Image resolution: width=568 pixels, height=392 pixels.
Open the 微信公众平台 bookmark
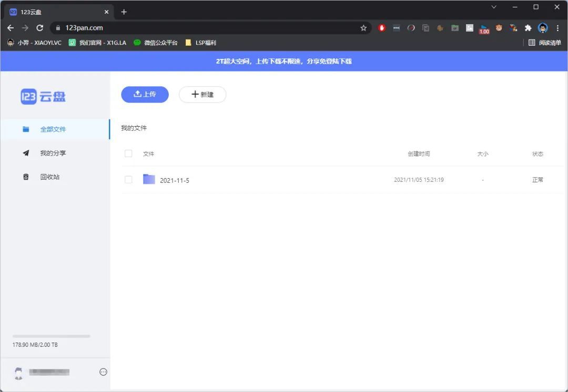[159, 43]
